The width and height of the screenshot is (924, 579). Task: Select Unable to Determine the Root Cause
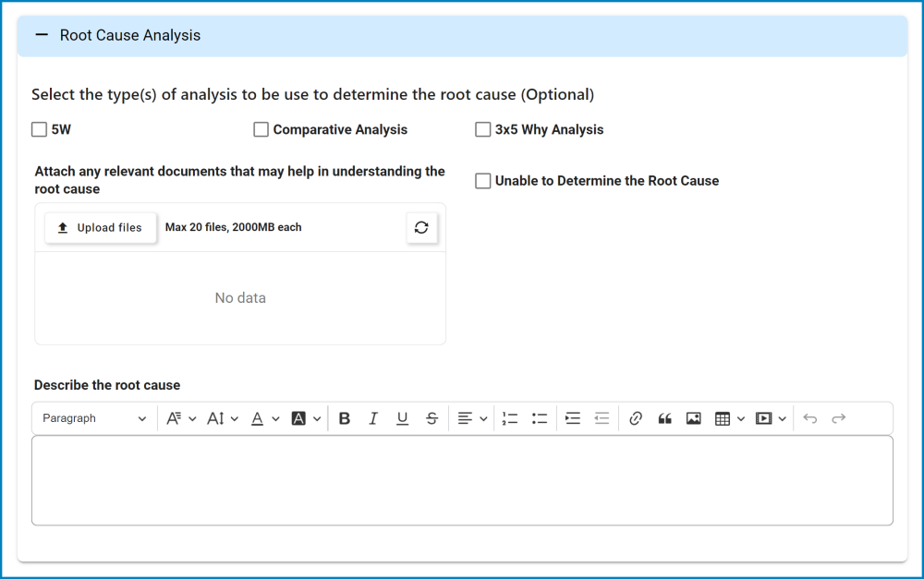tap(482, 180)
